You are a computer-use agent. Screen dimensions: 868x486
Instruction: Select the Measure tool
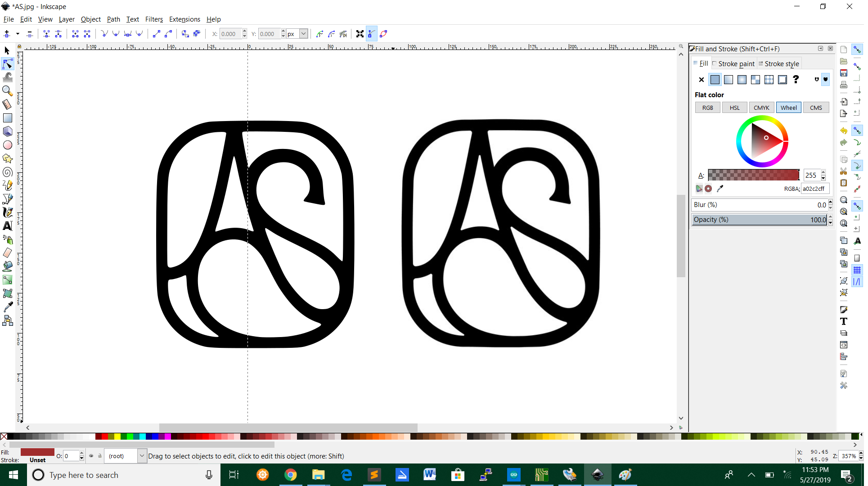7,104
